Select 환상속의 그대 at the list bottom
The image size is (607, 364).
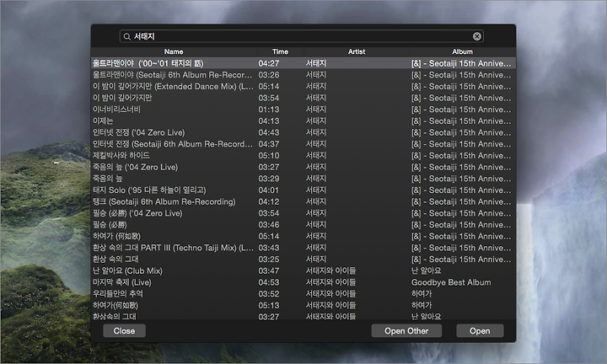(x=303, y=316)
